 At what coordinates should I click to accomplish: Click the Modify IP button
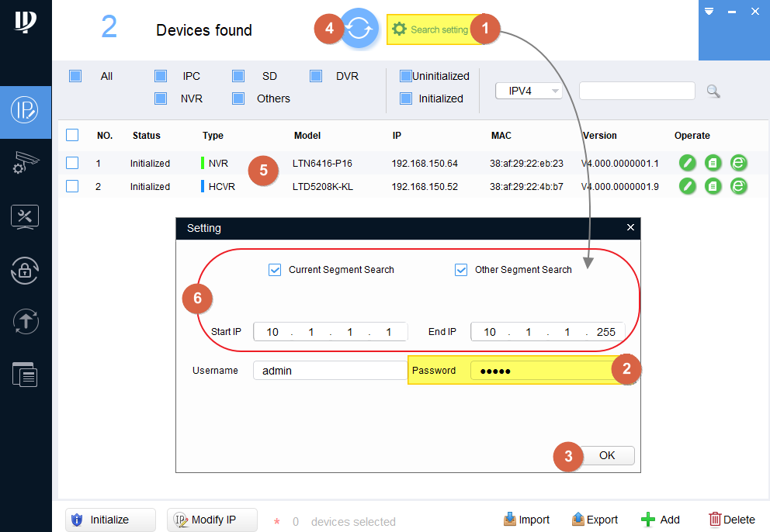click(x=212, y=520)
